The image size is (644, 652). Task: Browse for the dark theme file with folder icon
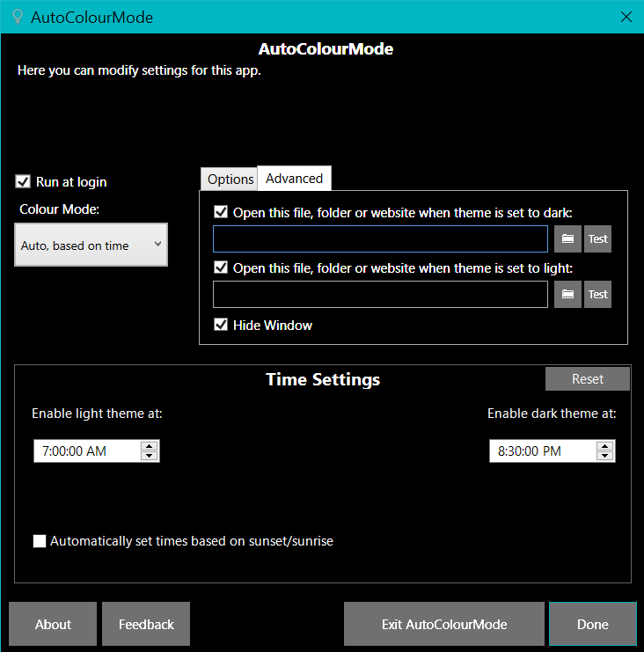point(567,239)
